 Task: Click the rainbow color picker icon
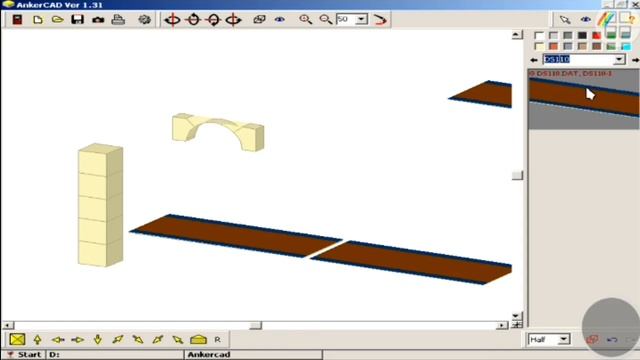pyautogui.click(x=607, y=19)
